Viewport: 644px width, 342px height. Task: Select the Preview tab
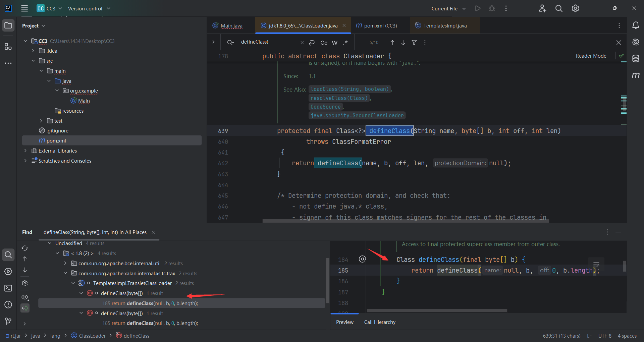[345, 322]
